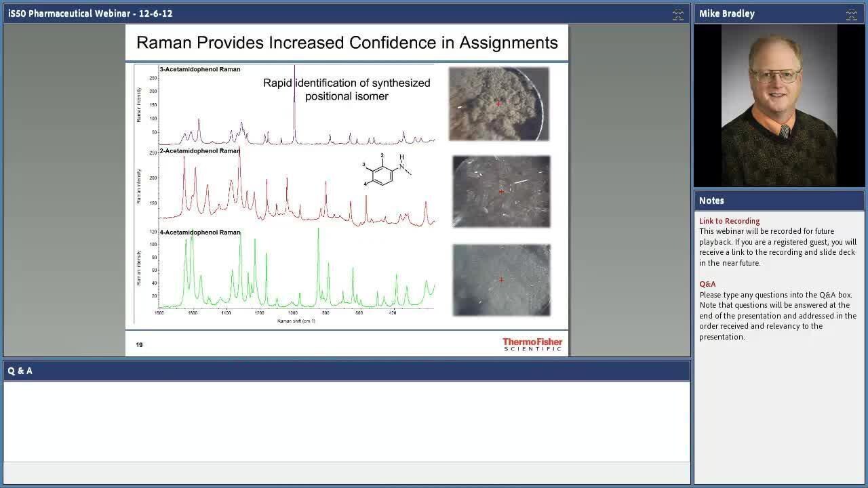868x488 pixels.
Task: Click red crosshair in bottom microscope image
Action: tap(501, 280)
